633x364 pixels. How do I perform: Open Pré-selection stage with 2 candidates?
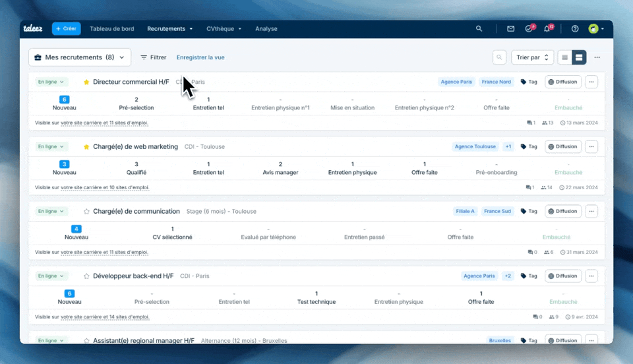pos(136,104)
